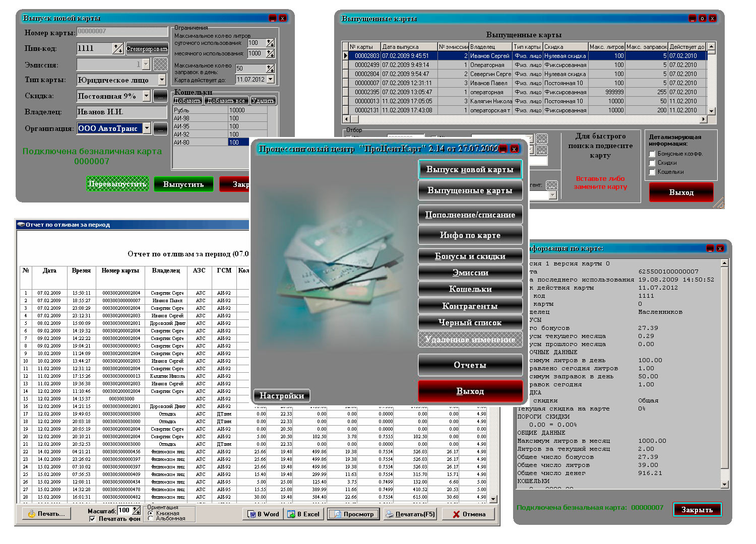The height and width of the screenshot is (544, 756).
Task: Open Пополнение/списание from the main menu
Action: [x=470, y=215]
